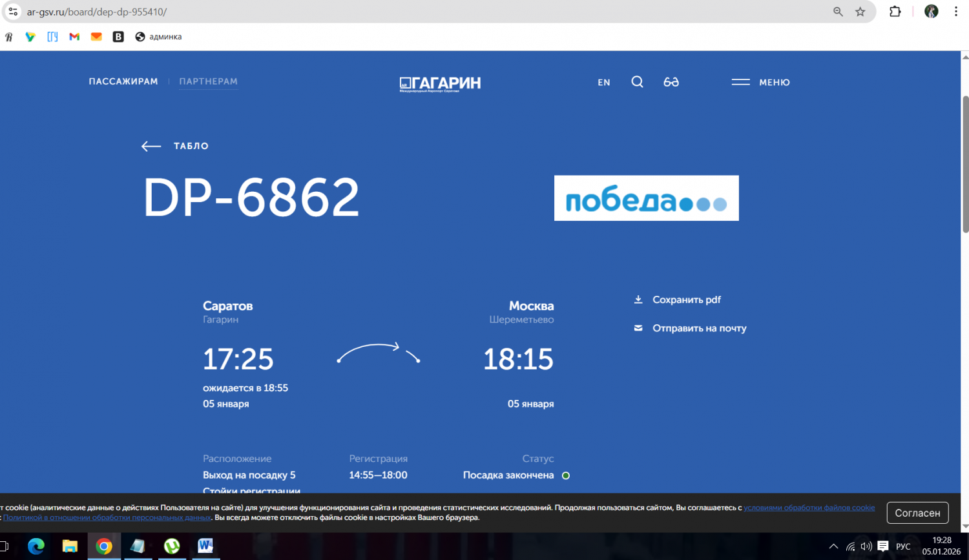Open условиями обработки файлов cookie link
The width and height of the screenshot is (969, 560).
(809, 508)
